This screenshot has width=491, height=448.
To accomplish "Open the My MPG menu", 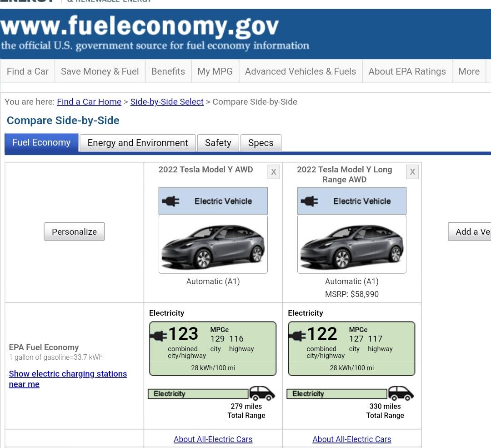I will [x=215, y=71].
